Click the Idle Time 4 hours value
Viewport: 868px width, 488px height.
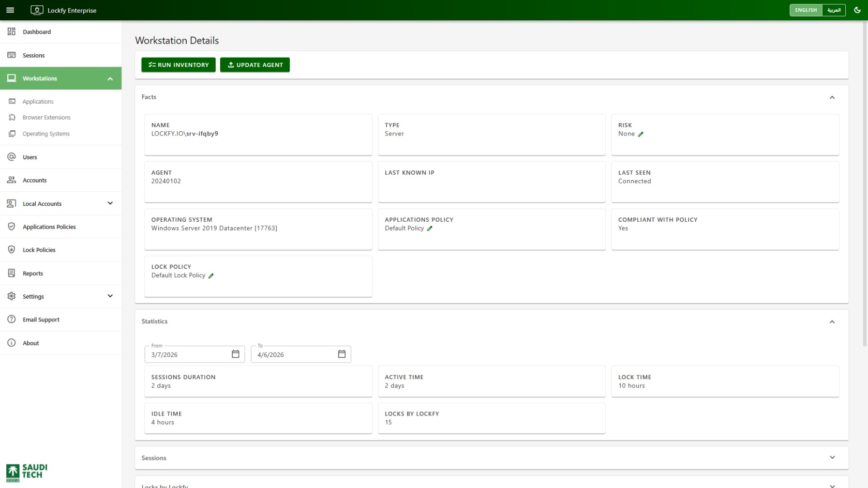click(x=163, y=422)
